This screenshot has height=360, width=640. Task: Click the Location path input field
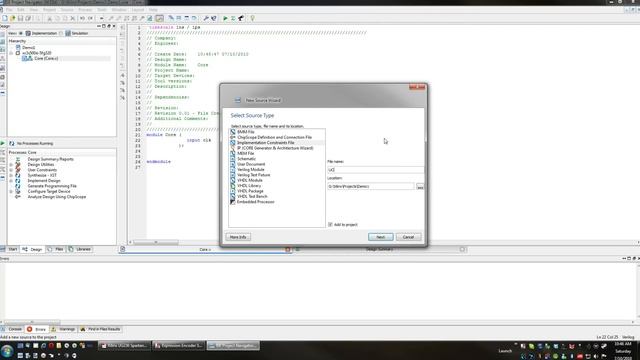click(371, 187)
